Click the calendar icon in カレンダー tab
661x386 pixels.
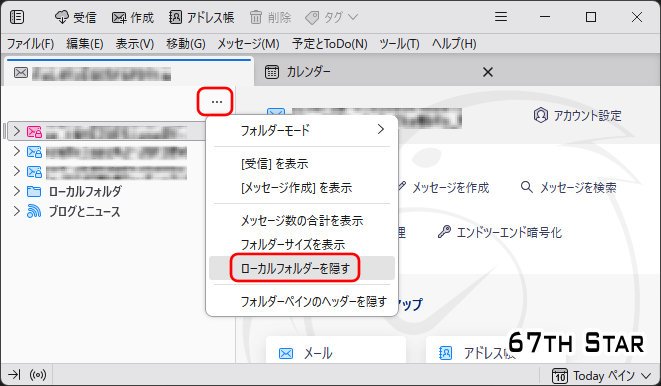point(272,72)
